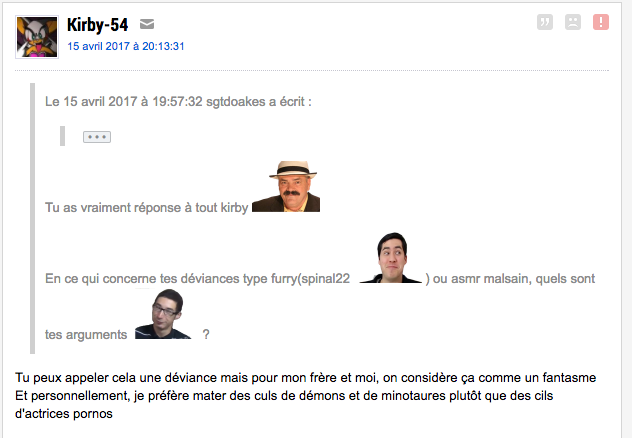Click the quote message icon

coord(545,22)
